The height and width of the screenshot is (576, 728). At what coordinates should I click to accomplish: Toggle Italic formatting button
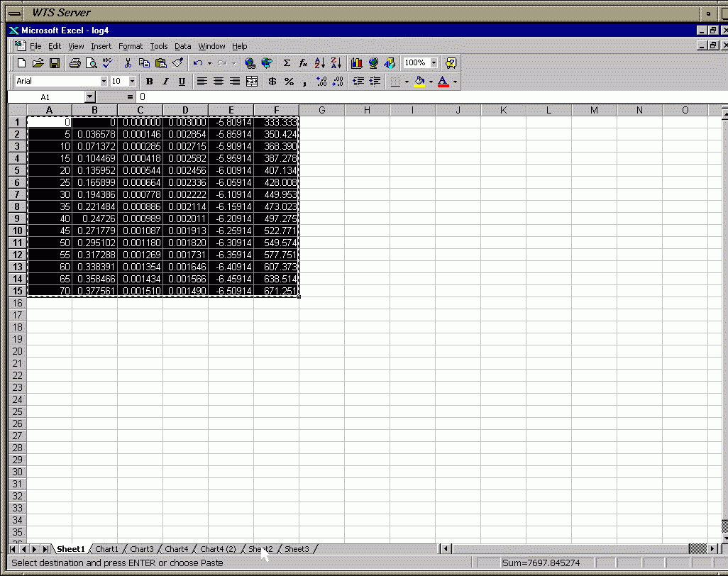coord(165,82)
